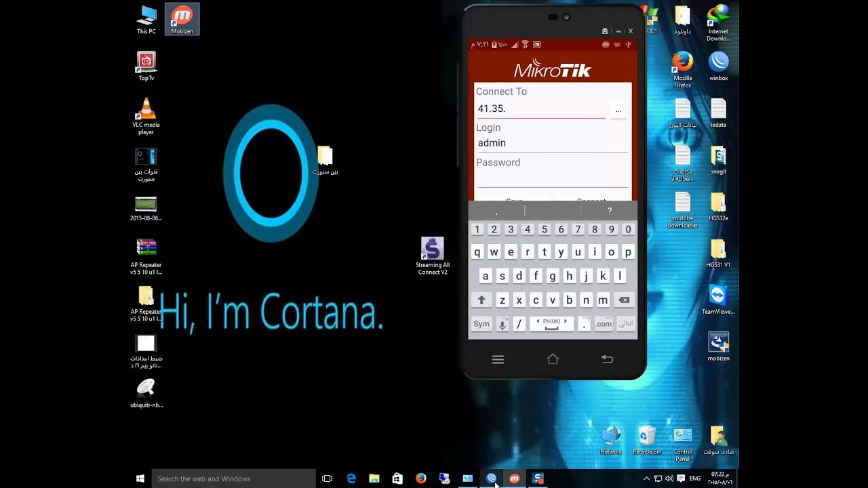Open the Streaming All Connect V2 icon
The width and height of the screenshot is (868, 488).
tap(433, 256)
